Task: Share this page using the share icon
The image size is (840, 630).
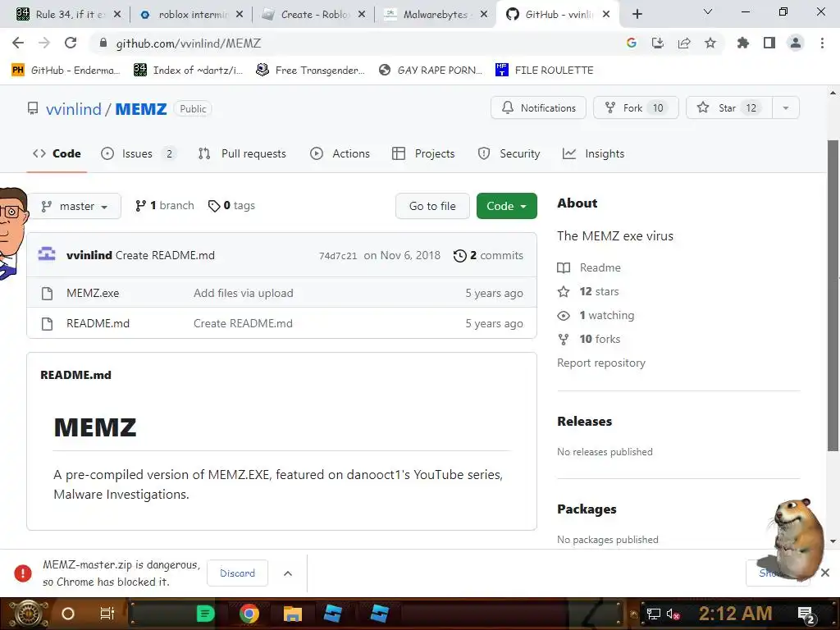Action: point(684,43)
